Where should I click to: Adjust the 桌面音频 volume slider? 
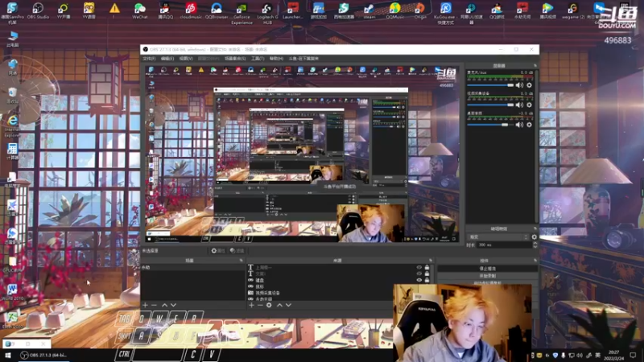point(490,125)
